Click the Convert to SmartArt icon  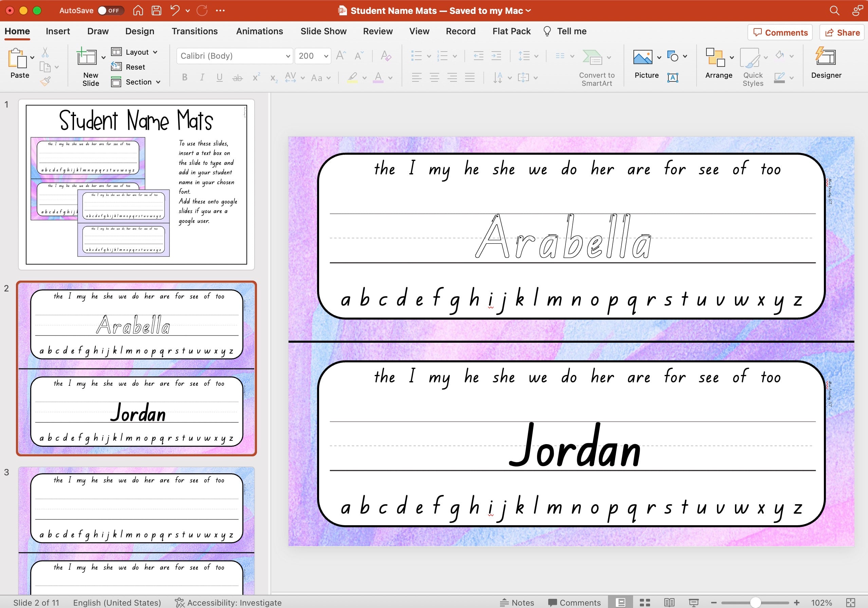coord(592,57)
